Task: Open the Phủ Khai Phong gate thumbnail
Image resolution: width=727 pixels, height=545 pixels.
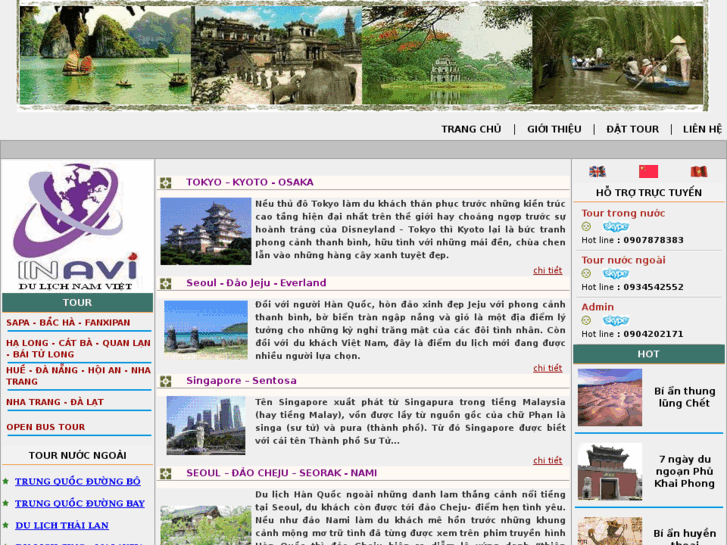Action: point(610,472)
